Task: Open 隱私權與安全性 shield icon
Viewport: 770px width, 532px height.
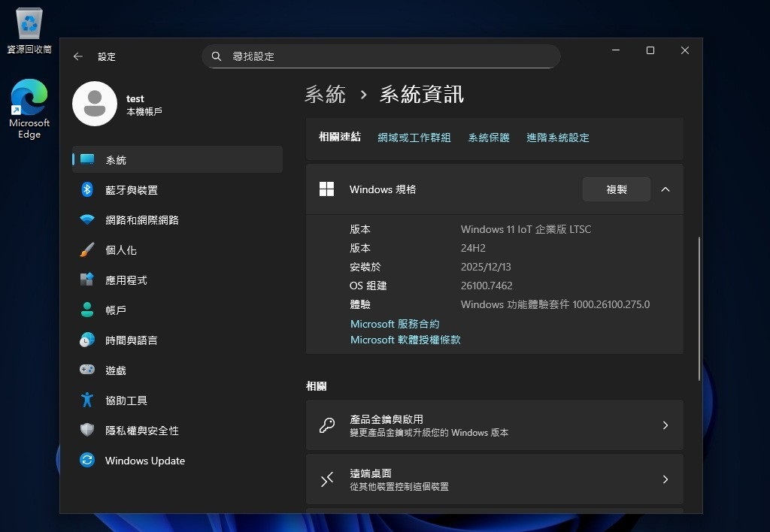Action: [x=87, y=431]
